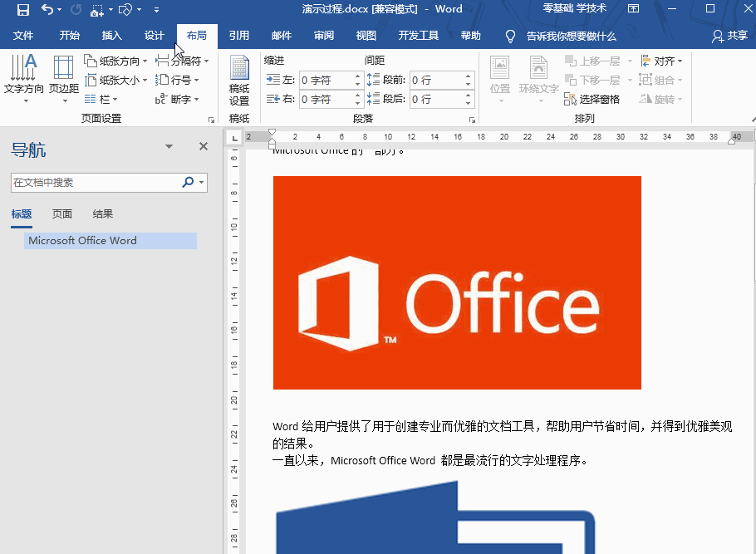Open the 组合 group dropdown

pos(661,80)
